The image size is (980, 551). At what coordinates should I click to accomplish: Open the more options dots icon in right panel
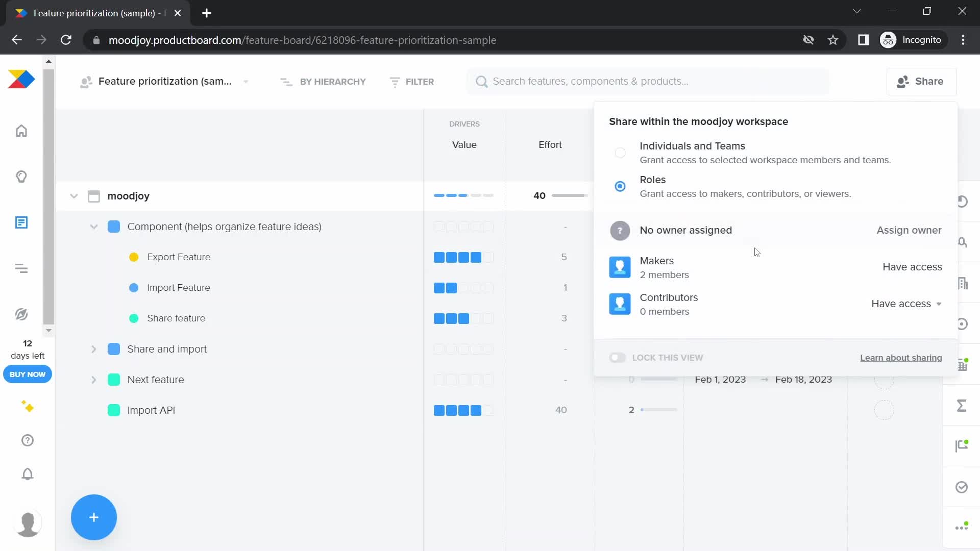point(962,527)
